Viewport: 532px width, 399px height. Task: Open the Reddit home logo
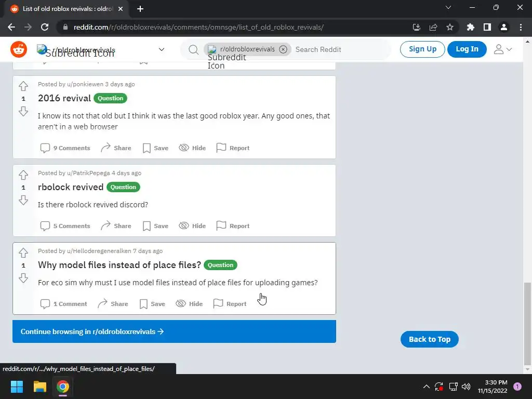pos(19,49)
